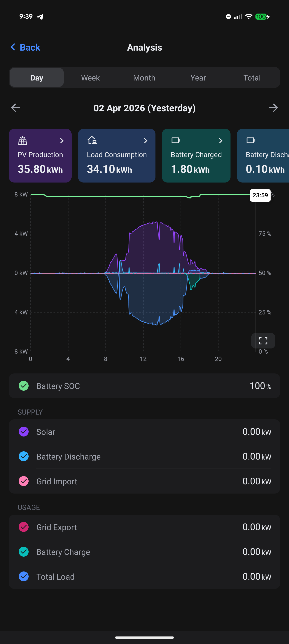Go to next day with right arrow

click(273, 108)
